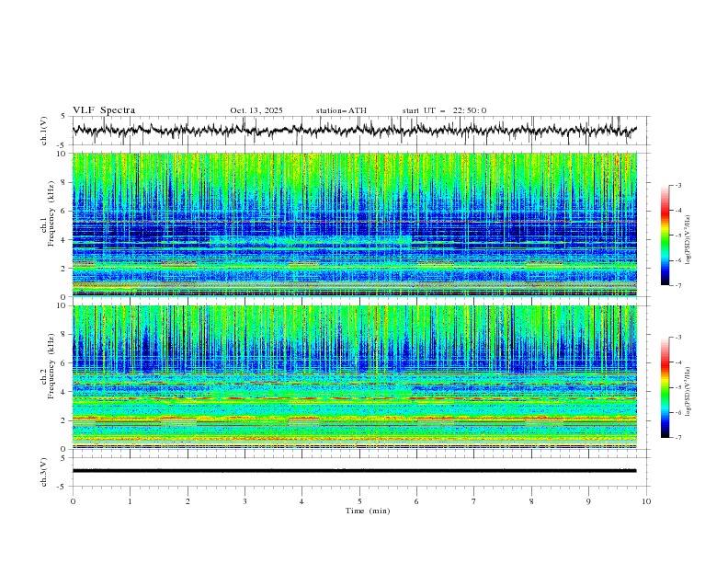Click the ch.2 colorbar "log(PSD)(V²/Hz)" label
This screenshot has height=563, width=728.
pyautogui.click(x=688, y=392)
